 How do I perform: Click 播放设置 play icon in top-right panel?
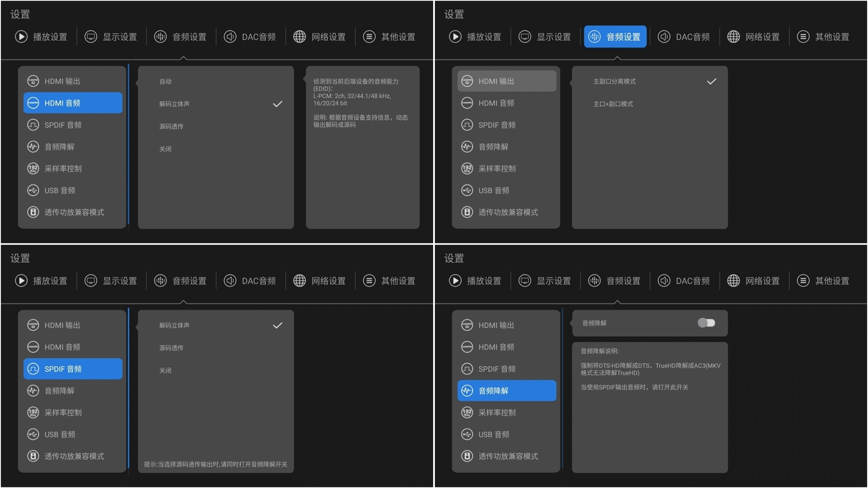pyautogui.click(x=455, y=37)
